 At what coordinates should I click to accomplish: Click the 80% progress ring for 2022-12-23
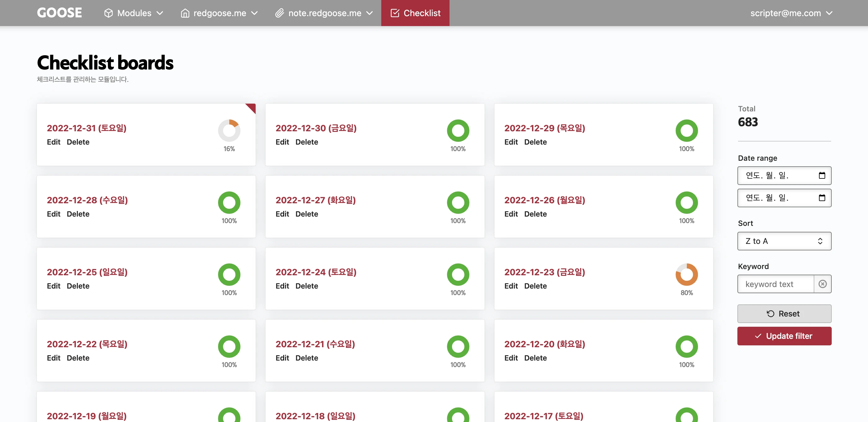pos(687,274)
